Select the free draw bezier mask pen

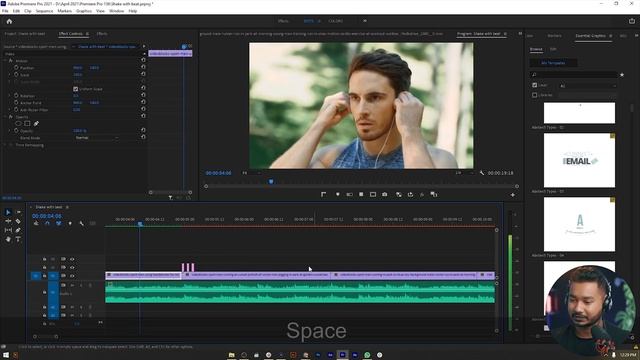tap(36, 123)
